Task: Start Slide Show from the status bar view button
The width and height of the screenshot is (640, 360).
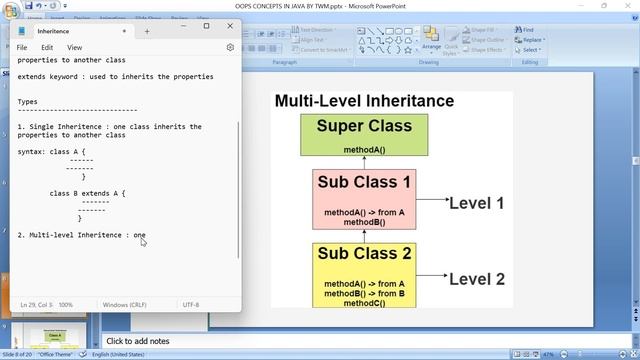Action: point(536,354)
